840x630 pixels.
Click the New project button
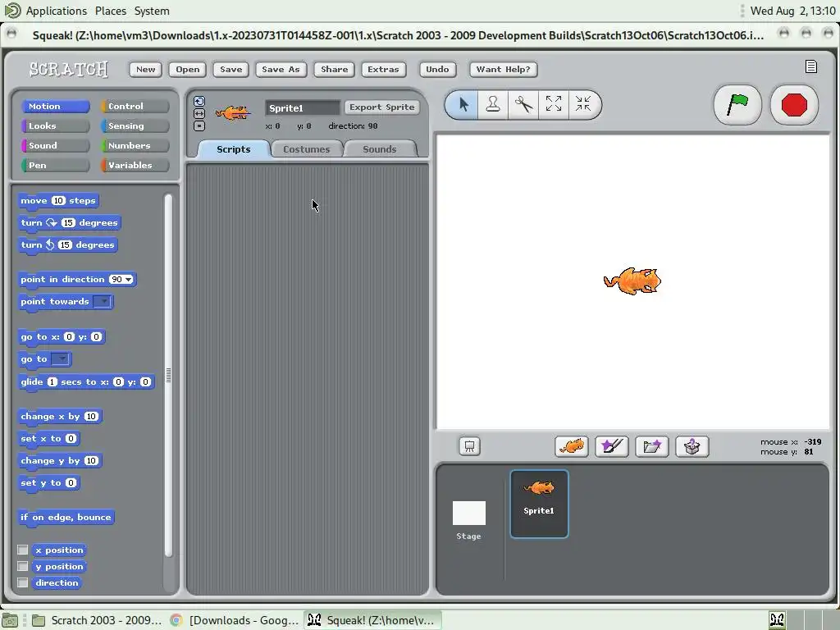(146, 69)
